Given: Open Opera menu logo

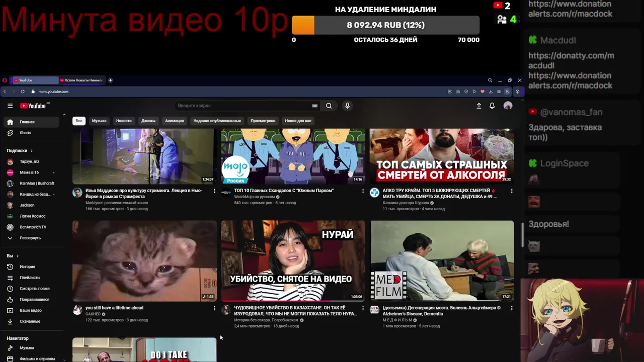Looking at the screenshot, I should coord(5,80).
